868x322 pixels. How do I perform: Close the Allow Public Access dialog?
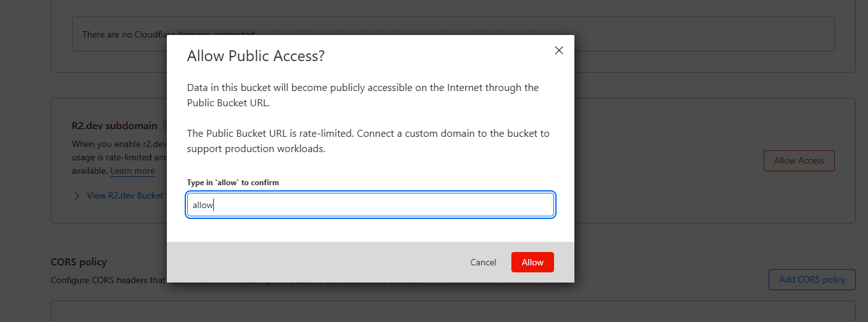tap(559, 50)
